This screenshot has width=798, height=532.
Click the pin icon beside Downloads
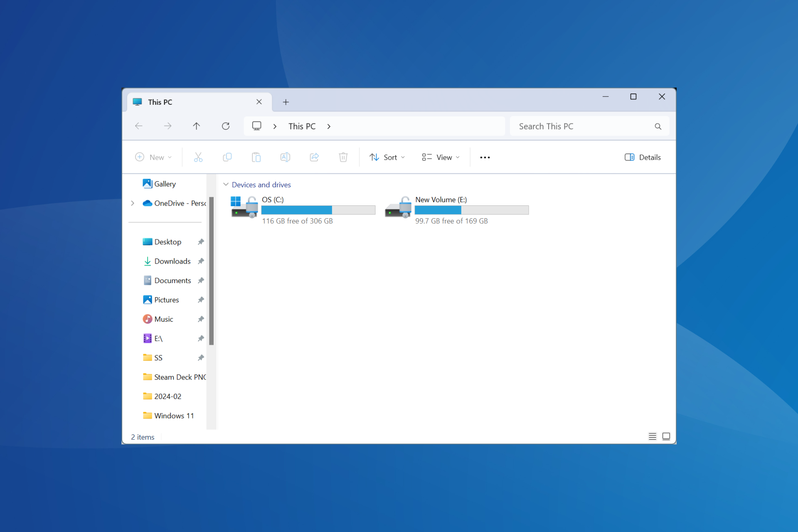coord(201,261)
